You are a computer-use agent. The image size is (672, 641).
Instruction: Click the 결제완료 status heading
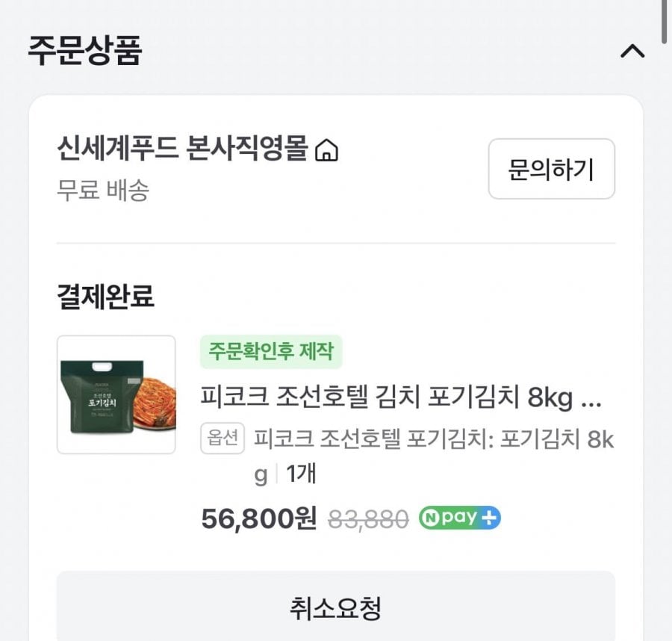pos(105,297)
